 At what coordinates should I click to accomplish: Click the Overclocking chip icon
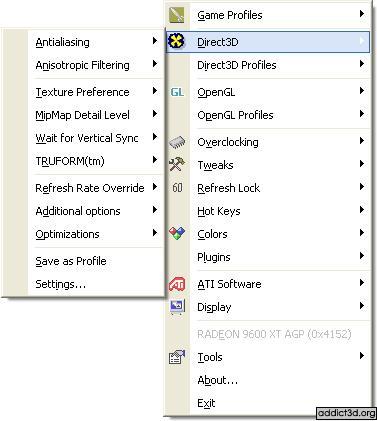(177, 142)
